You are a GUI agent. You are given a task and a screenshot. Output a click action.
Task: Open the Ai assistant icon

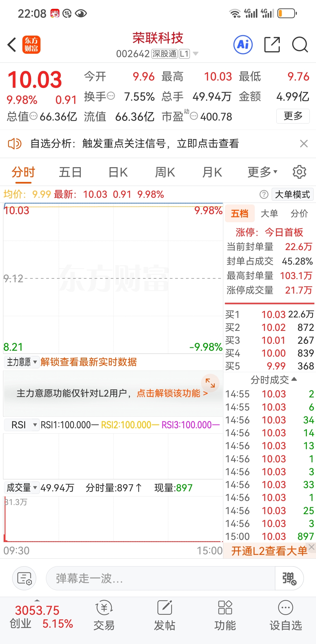(243, 45)
